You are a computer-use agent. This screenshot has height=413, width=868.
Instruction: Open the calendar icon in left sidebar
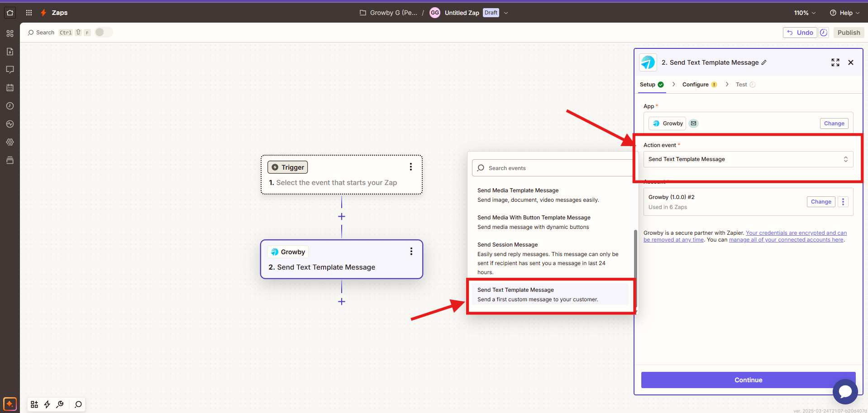pyautogui.click(x=10, y=88)
